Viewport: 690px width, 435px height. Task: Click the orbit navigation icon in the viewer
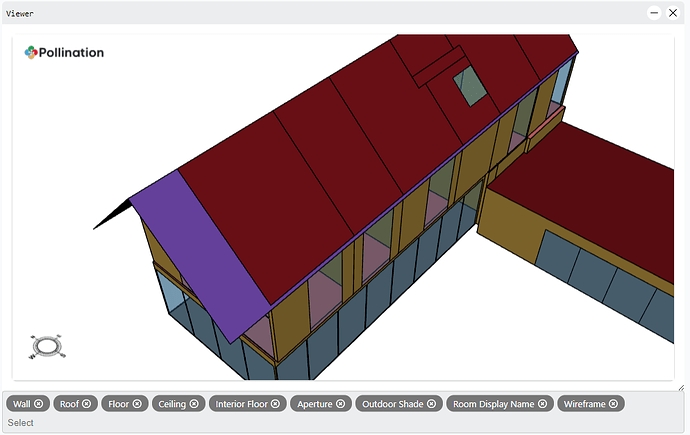(47, 346)
